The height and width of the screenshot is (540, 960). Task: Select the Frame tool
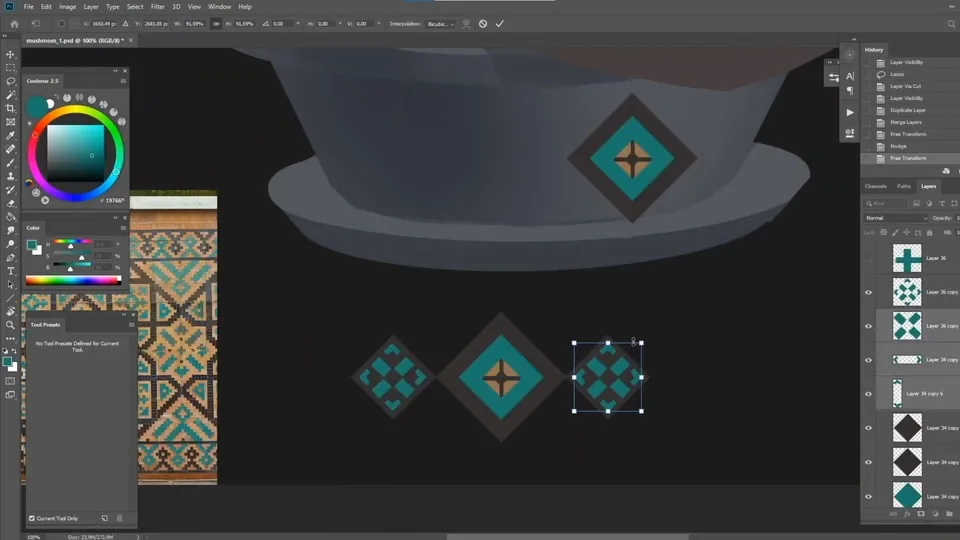click(x=10, y=122)
